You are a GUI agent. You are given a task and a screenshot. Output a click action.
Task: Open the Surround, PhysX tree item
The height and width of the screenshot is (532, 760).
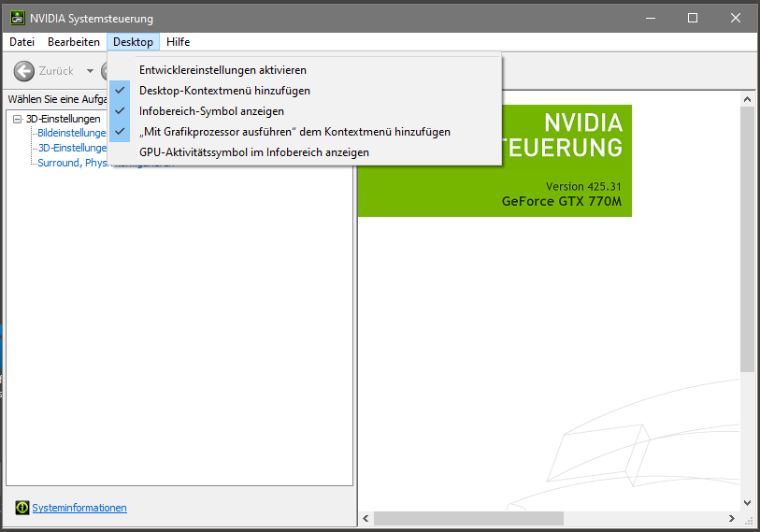72,163
